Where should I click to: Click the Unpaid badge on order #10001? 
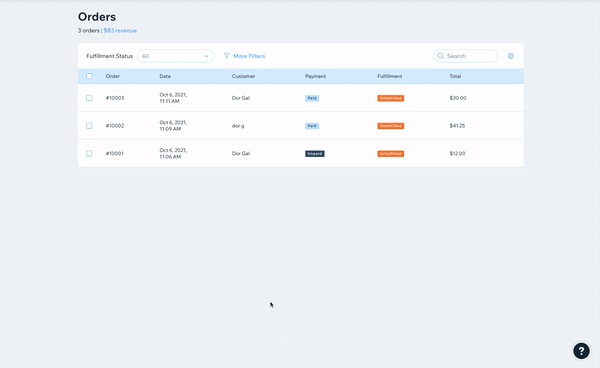pos(315,154)
